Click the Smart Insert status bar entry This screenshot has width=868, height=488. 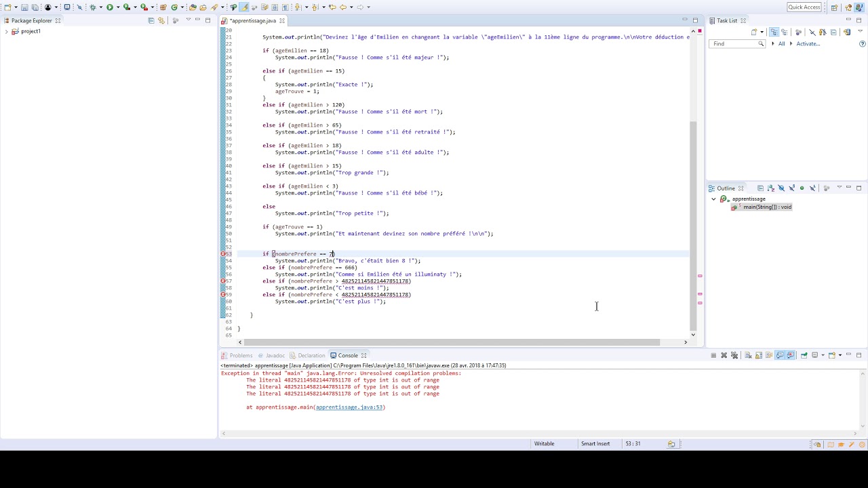595,444
